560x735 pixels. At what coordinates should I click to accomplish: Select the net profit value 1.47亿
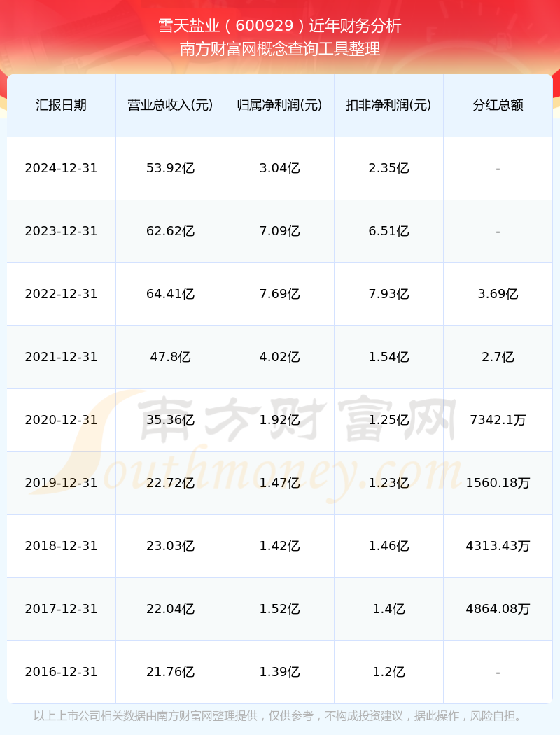[x=280, y=483]
